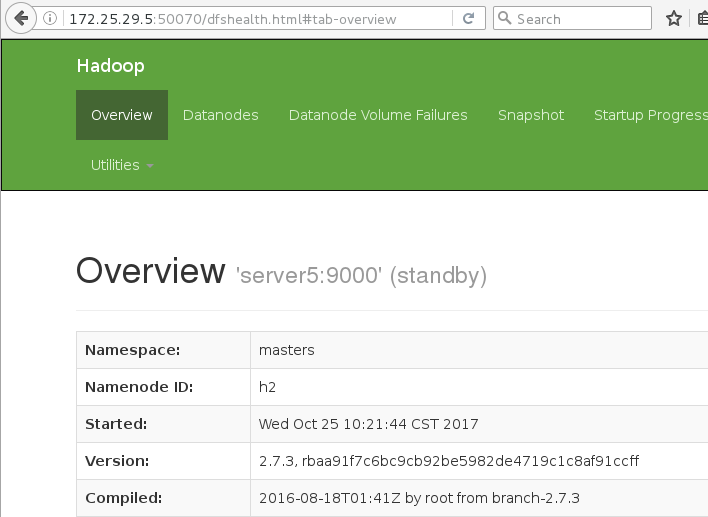The height and width of the screenshot is (517, 708).
Task: Click the search magnifier icon
Action: pyautogui.click(x=504, y=19)
